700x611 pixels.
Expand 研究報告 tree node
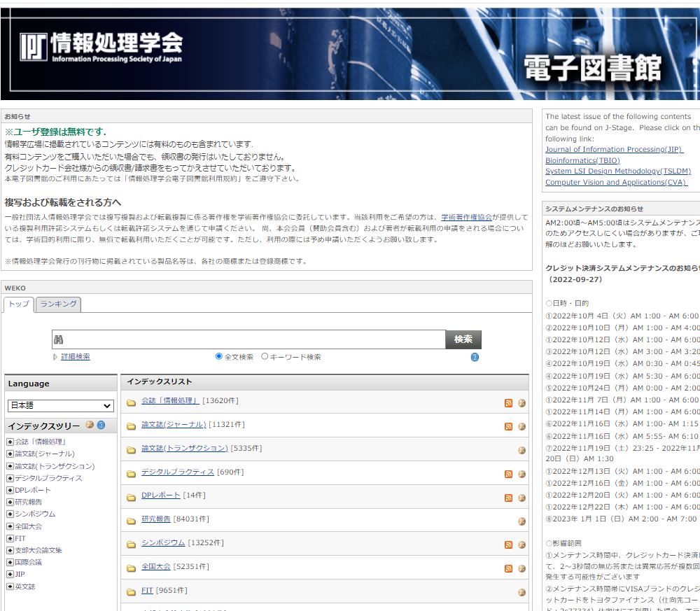pyautogui.click(x=10, y=502)
